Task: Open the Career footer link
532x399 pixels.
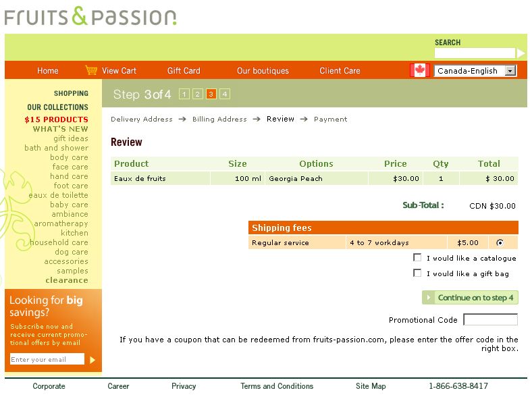Action: click(118, 386)
